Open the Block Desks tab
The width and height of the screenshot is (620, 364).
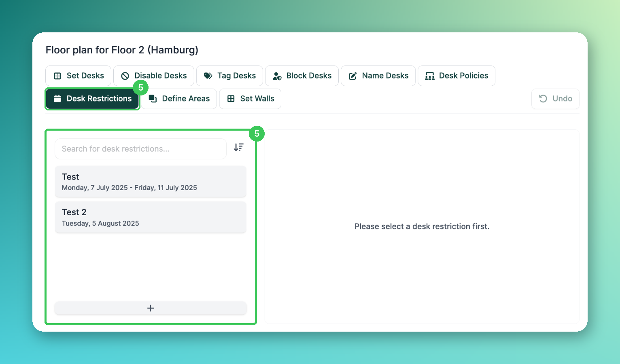[302, 76]
